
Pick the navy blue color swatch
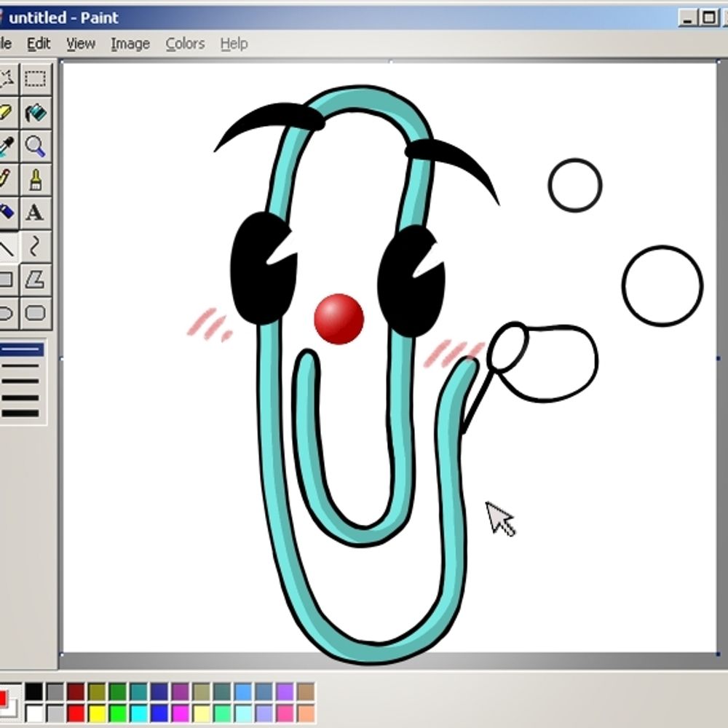(x=159, y=692)
